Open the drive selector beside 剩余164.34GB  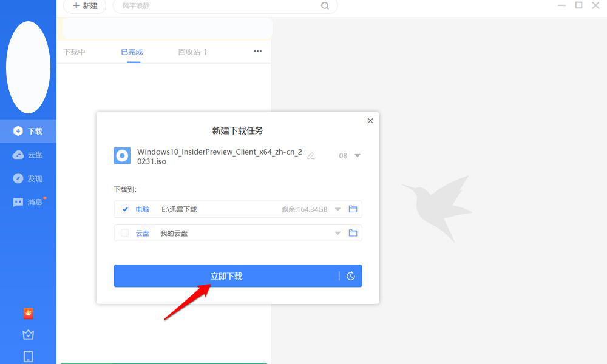coord(337,209)
